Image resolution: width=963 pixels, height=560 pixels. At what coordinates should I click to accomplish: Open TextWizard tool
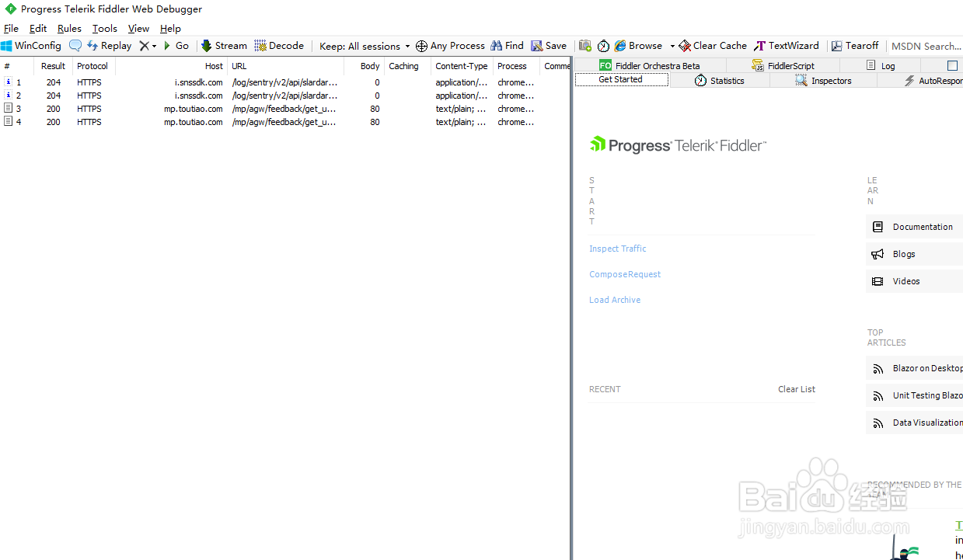[x=787, y=46]
